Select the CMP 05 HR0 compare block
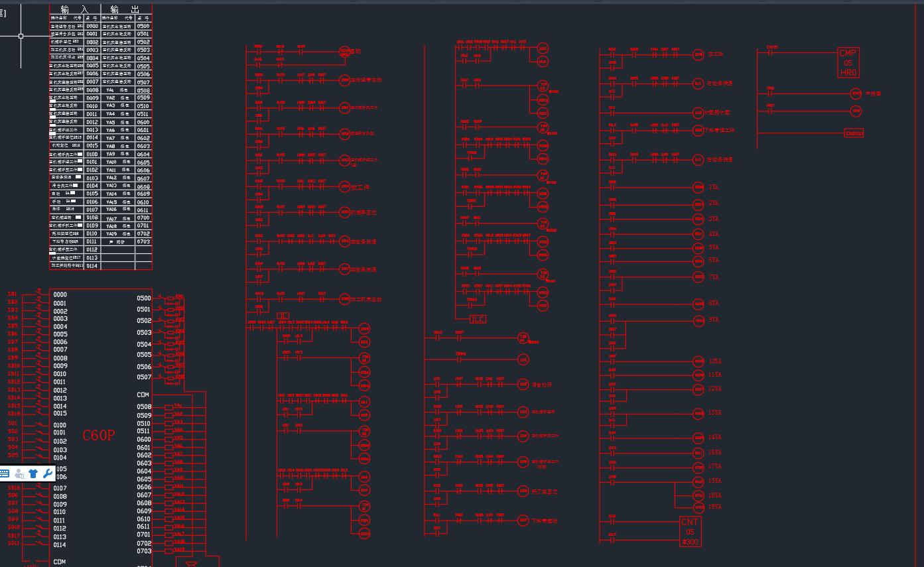 [x=849, y=62]
